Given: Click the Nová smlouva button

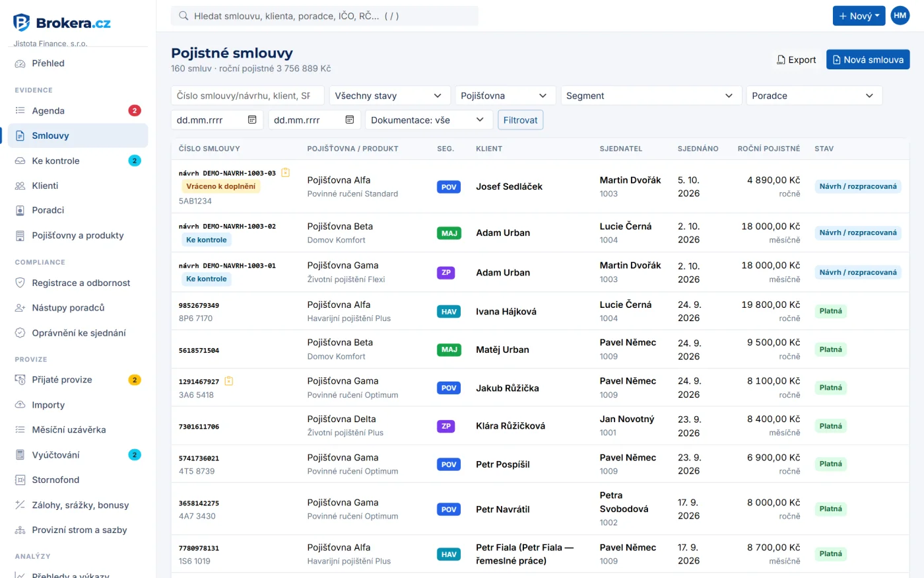Looking at the screenshot, I should (x=868, y=59).
